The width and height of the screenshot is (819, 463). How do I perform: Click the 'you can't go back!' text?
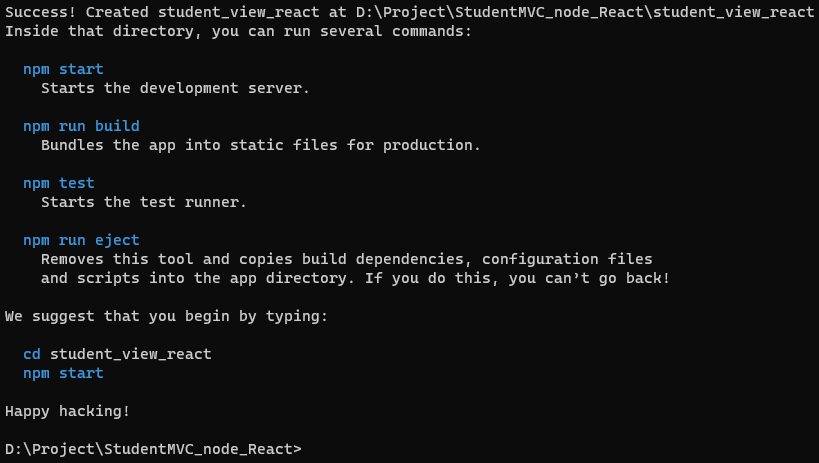coord(589,278)
